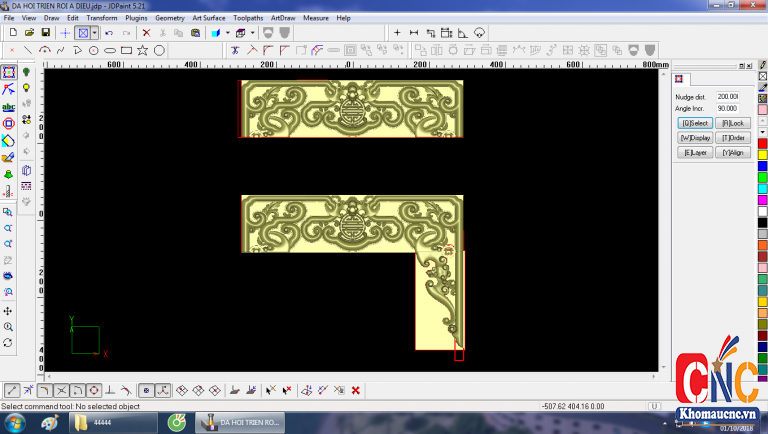Click the Save file icon

[45, 33]
